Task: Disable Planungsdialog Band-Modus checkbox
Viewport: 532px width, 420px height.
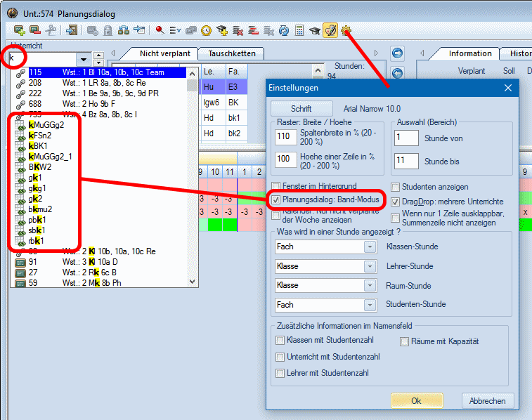Action: 276,200
